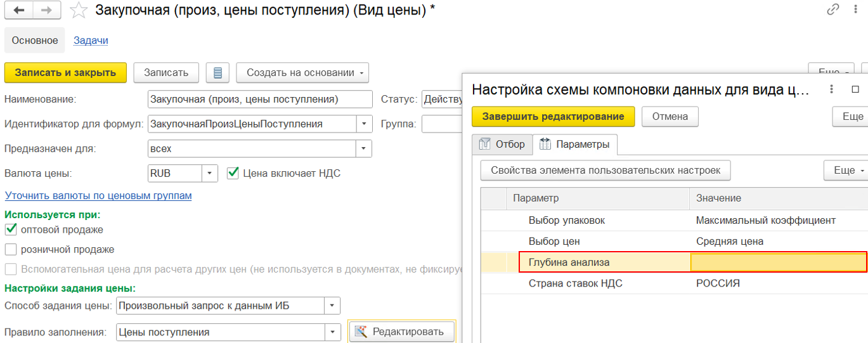Expand 'Правило заполнения' dropdown
Image resolution: width=868 pixels, height=343 pixels.
[x=332, y=332]
